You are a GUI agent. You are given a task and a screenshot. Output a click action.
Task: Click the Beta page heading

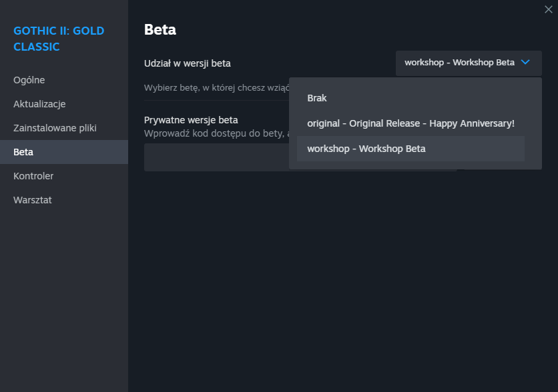click(160, 29)
